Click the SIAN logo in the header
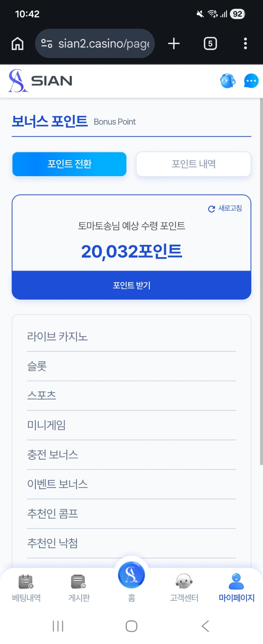 click(40, 81)
